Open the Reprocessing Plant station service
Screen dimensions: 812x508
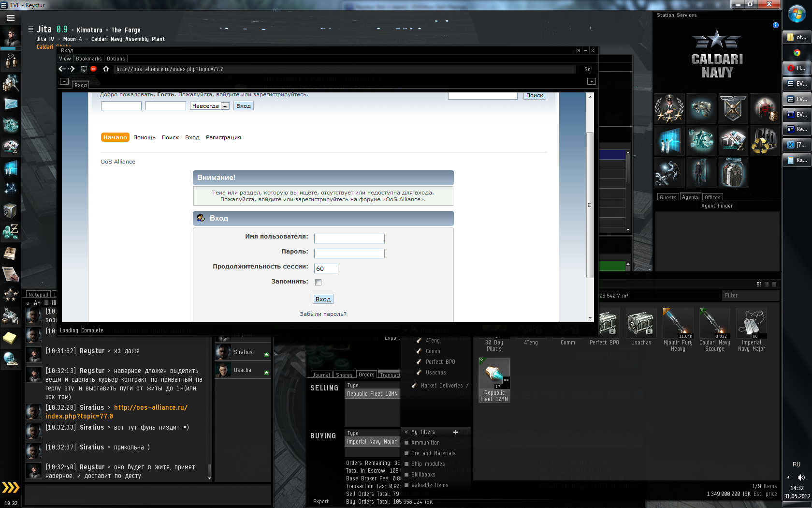[764, 141]
